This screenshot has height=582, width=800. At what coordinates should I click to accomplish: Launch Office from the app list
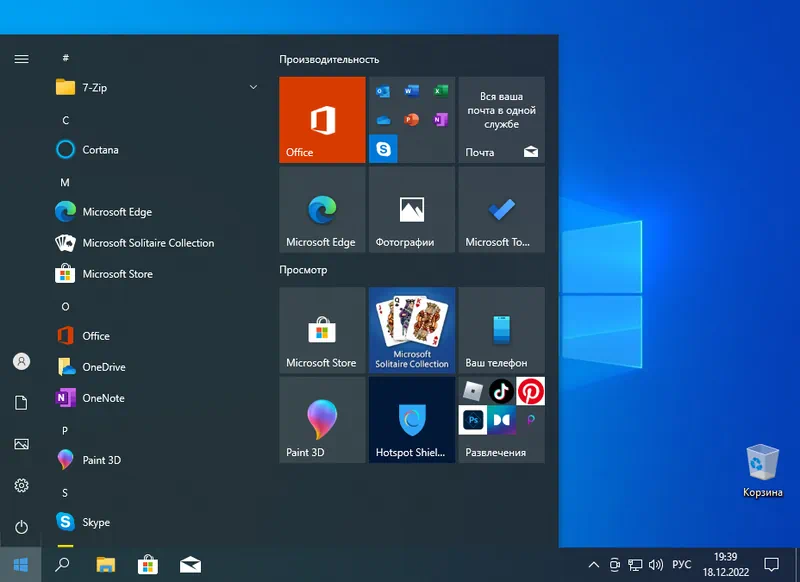point(156,336)
